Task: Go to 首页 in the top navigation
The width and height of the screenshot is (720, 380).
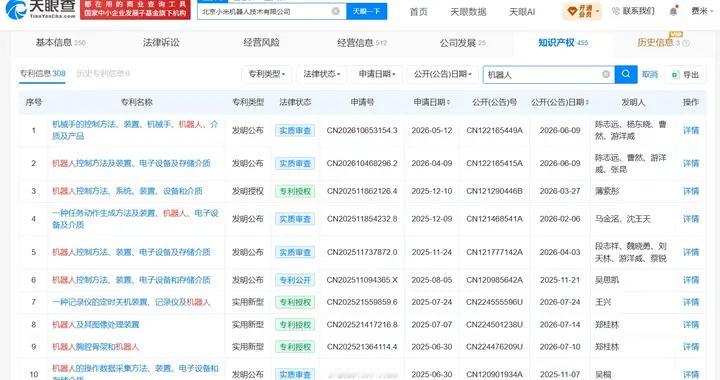Action: (418, 11)
